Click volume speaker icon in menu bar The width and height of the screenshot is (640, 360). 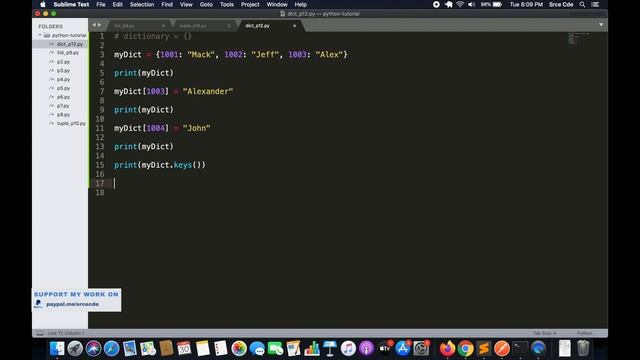pyautogui.click(x=471, y=4)
